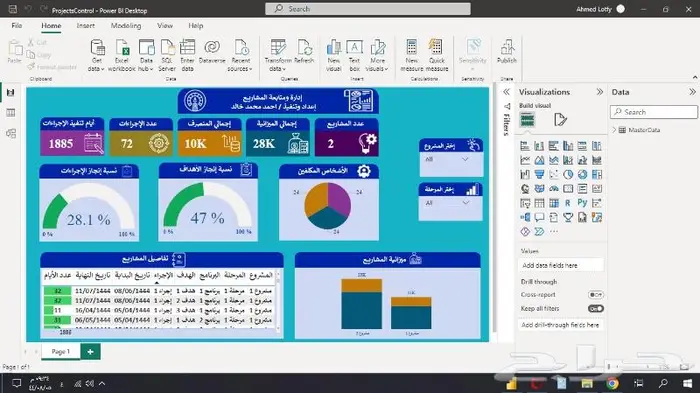Switch to Report view in left sidebar
Screen dimensions: 700x393
point(11,92)
